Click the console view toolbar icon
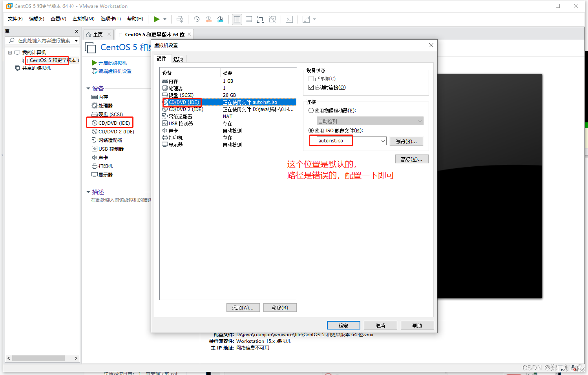588x375 pixels. [x=289, y=19]
